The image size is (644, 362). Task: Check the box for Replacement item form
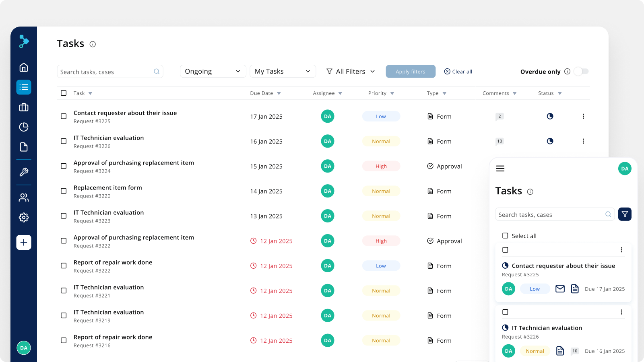tap(64, 191)
